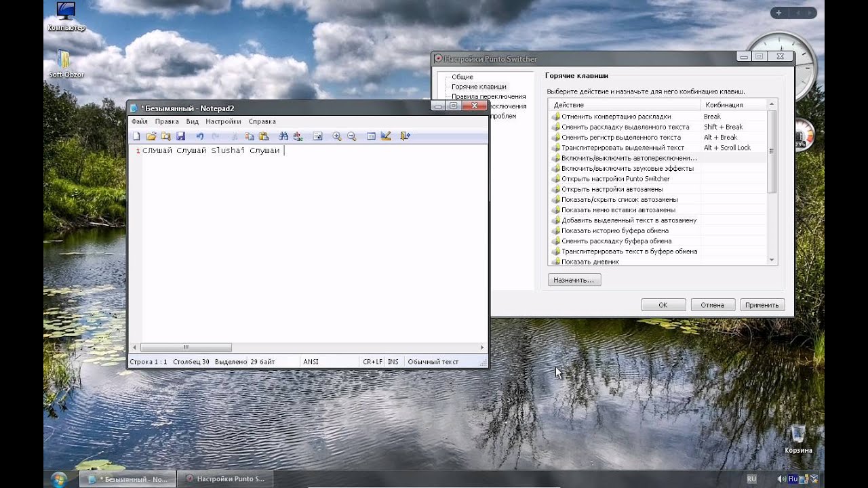Select the Включить/выключить автопереключение row
Screen dimensions: 868x488
(x=658, y=158)
